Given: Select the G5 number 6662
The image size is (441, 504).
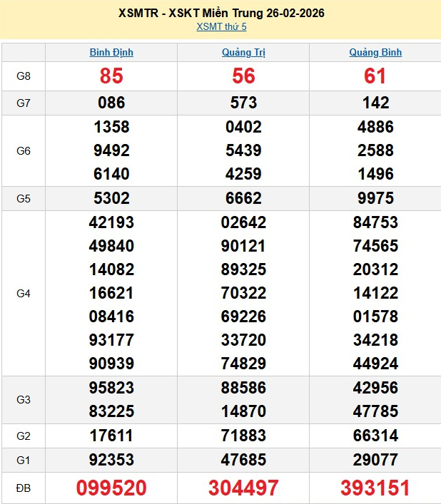Looking at the screenshot, I should click(x=243, y=198).
